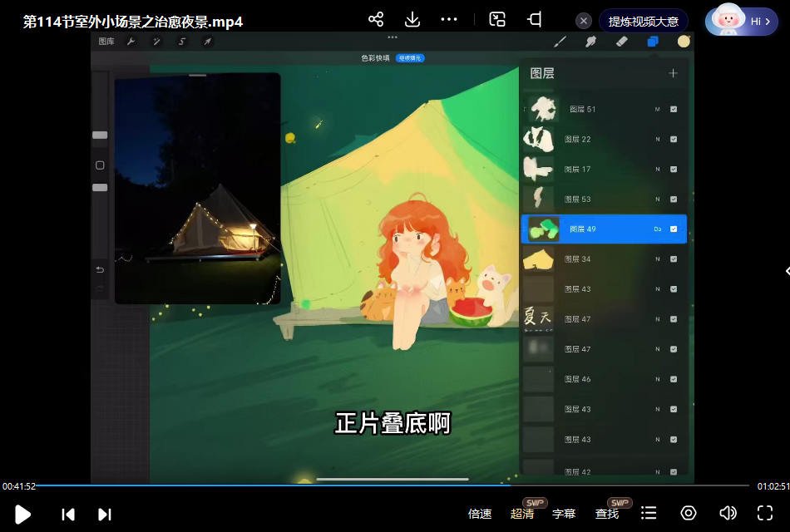Select the 图层 53 layer thumbnail
This screenshot has height=532, width=790.
[x=538, y=199]
